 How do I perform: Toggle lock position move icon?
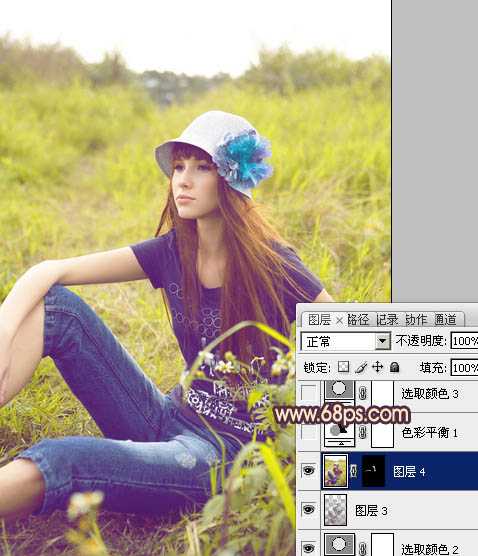(378, 367)
